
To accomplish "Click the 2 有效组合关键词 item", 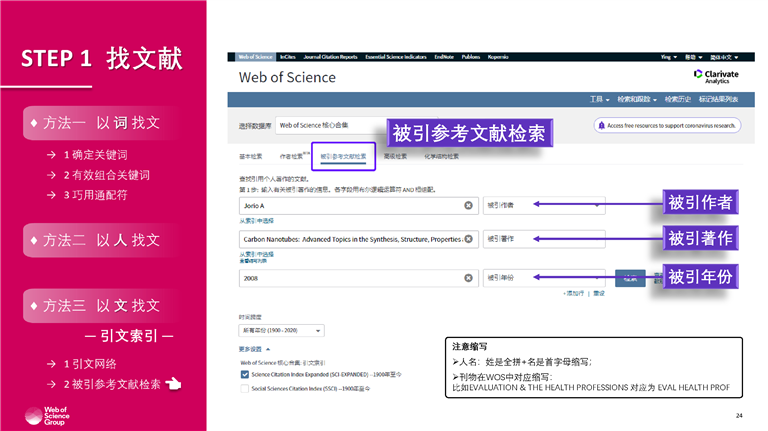I will [x=106, y=175].
